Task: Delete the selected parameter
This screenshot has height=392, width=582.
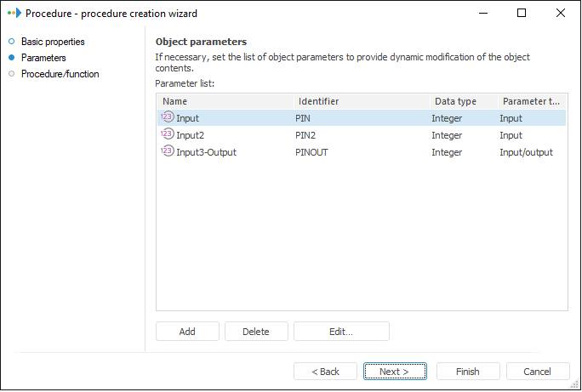Action: point(256,332)
